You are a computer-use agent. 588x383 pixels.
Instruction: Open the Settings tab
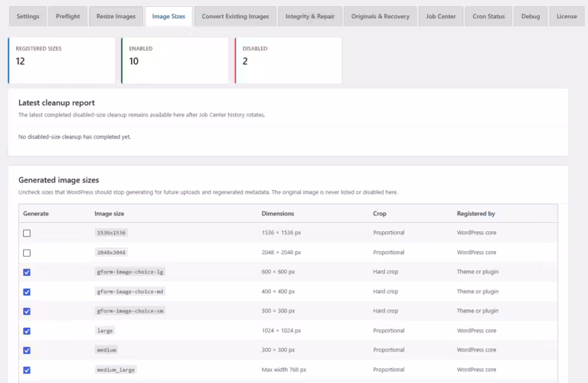[x=28, y=17]
